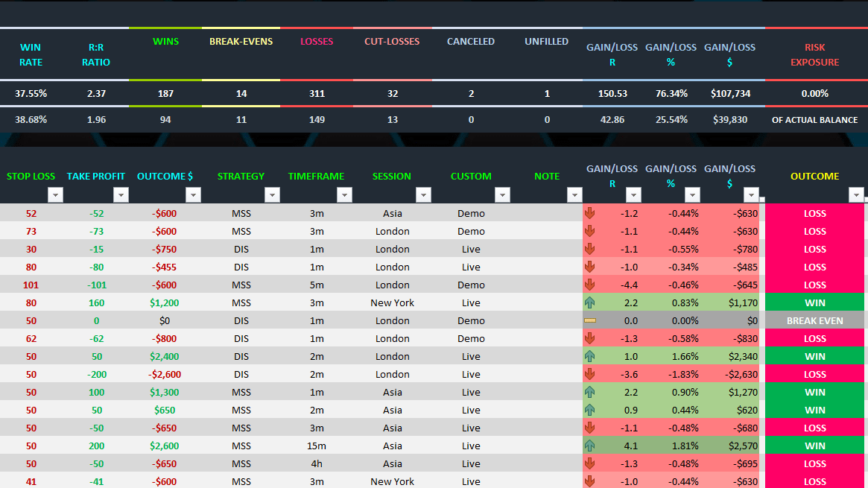The image size is (868, 488).
Task: Click the BREAK EVEN outcome cell
Action: tap(815, 320)
